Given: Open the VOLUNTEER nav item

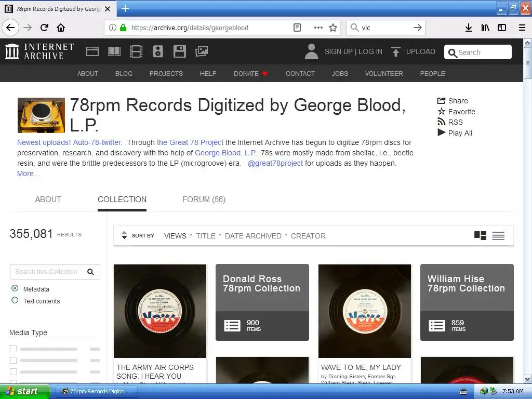Looking at the screenshot, I should tap(384, 74).
